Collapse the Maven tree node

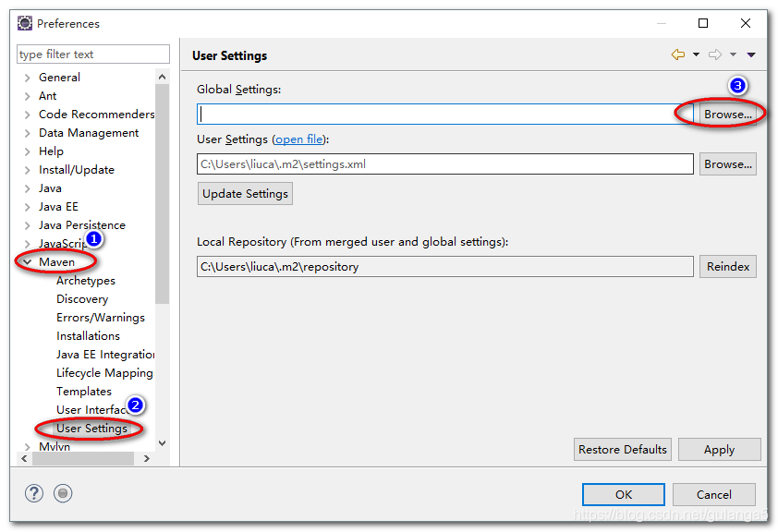(x=28, y=261)
